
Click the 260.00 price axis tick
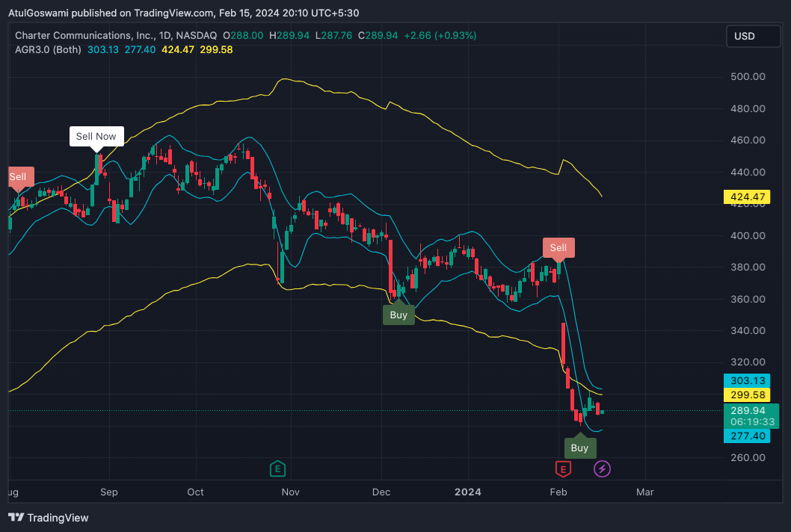pos(748,457)
